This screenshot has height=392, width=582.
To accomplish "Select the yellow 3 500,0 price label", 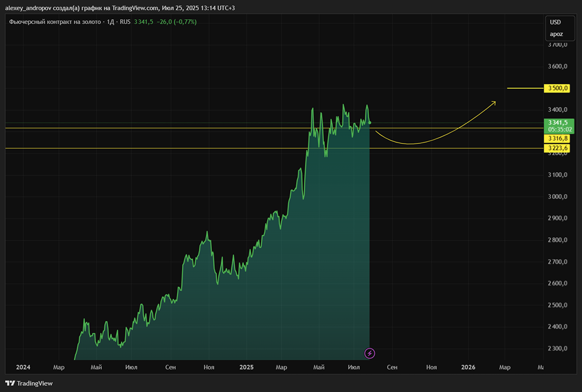I will click(x=557, y=88).
